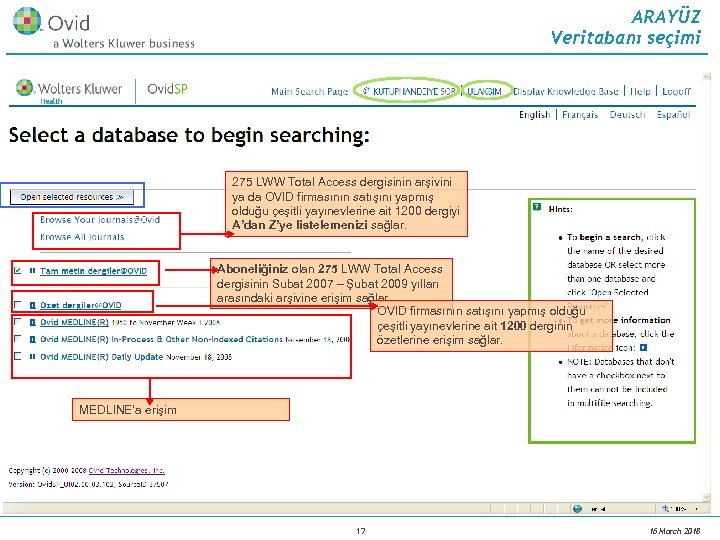Image resolution: width=720 pixels, height=540 pixels.
Task: Switch language to Français
Action: point(580,114)
